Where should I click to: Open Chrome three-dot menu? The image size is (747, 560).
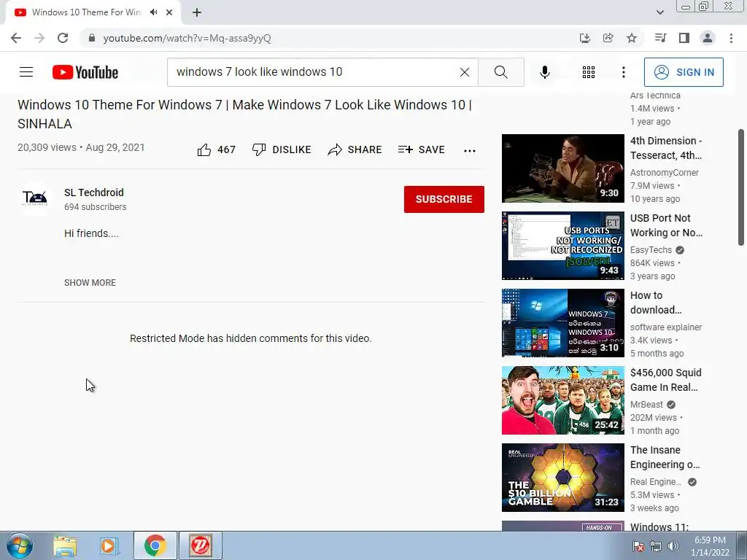click(x=731, y=38)
